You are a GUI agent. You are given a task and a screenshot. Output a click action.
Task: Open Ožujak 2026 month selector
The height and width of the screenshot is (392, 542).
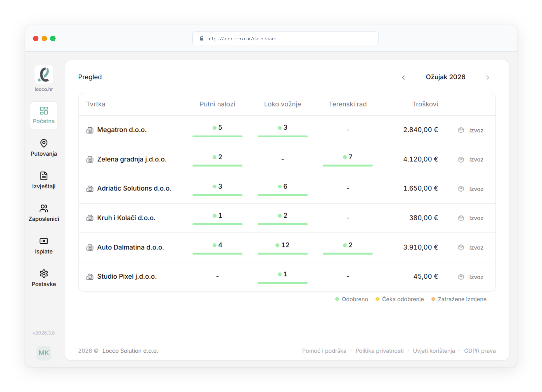pyautogui.click(x=445, y=77)
